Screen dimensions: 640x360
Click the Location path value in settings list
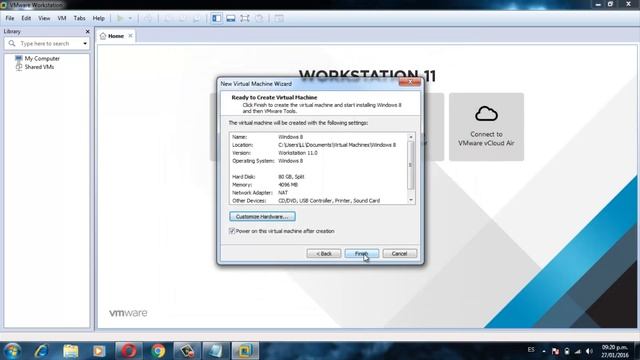tap(337, 145)
